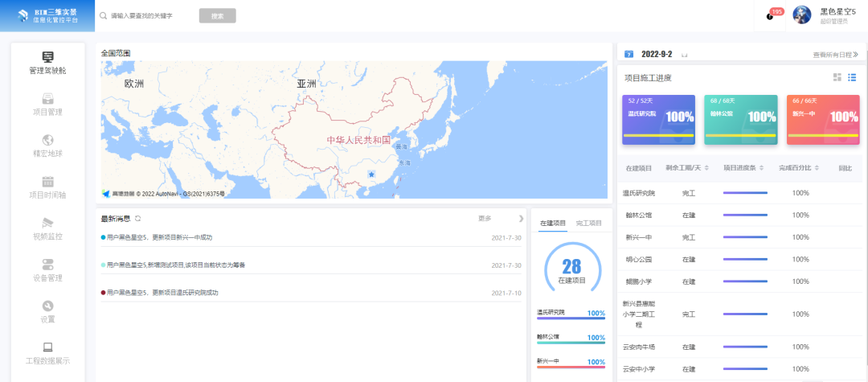This screenshot has width=868, height=382.
Task: Switch project progress to list view
Action: point(853,77)
